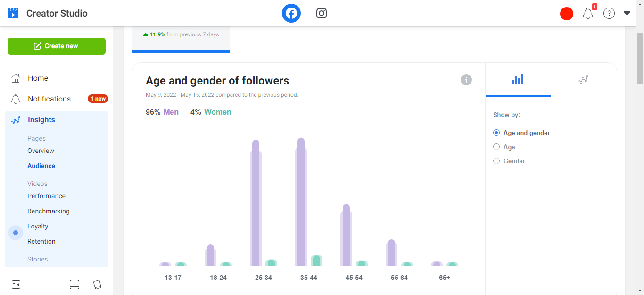Open the Benchmarking insights link
The width and height of the screenshot is (644, 295).
48,211
